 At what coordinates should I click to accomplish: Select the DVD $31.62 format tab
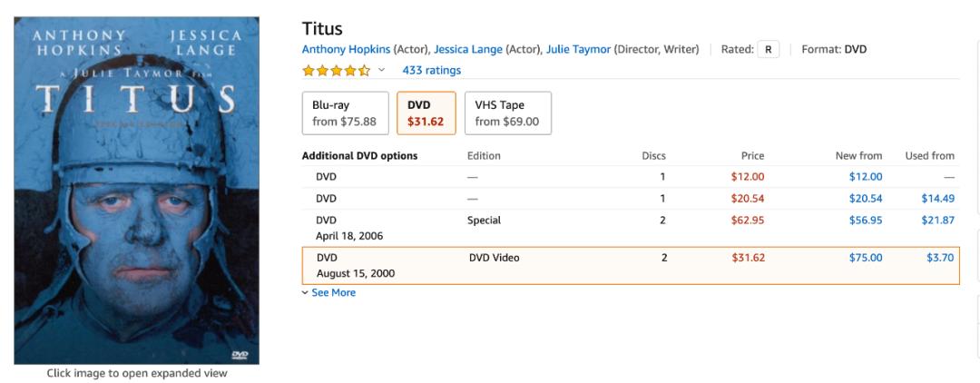click(x=426, y=113)
